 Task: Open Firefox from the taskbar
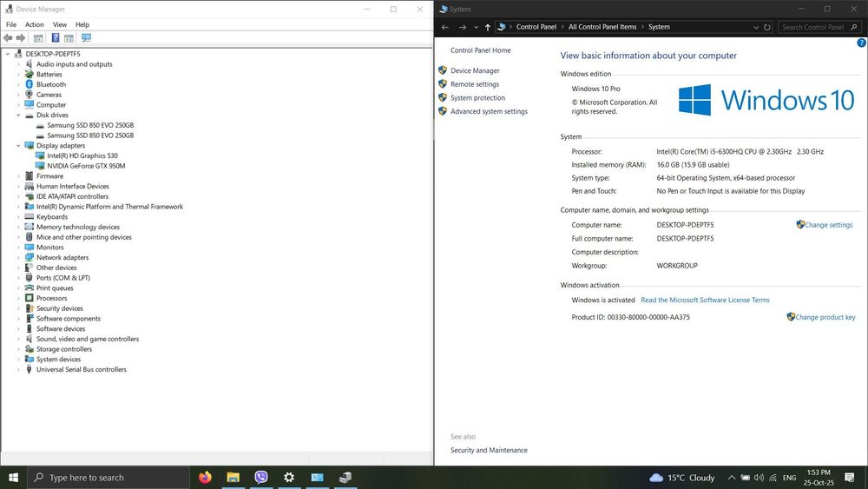pos(206,478)
